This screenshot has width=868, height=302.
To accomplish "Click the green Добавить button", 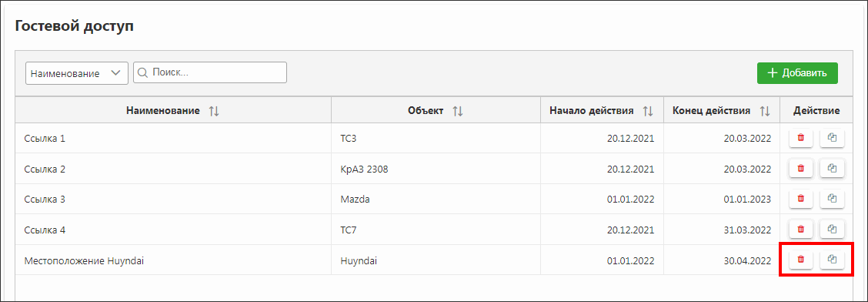I will tap(797, 73).
